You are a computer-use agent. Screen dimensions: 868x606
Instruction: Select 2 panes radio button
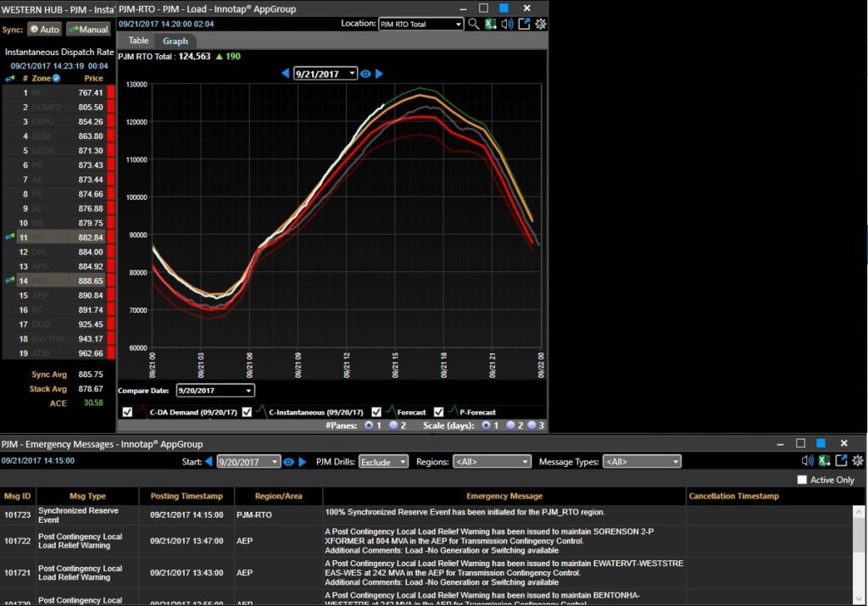pos(393,425)
